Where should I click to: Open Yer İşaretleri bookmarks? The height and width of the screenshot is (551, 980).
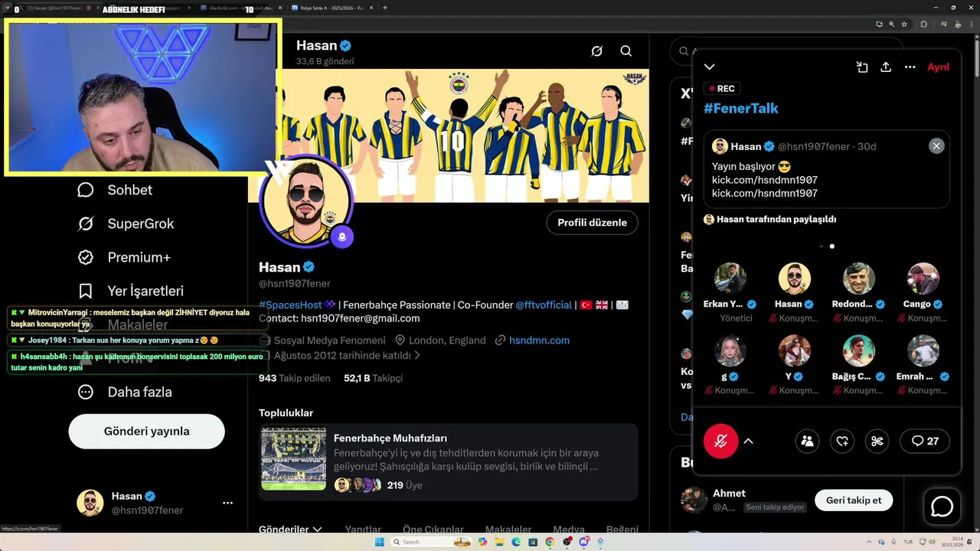(130, 291)
